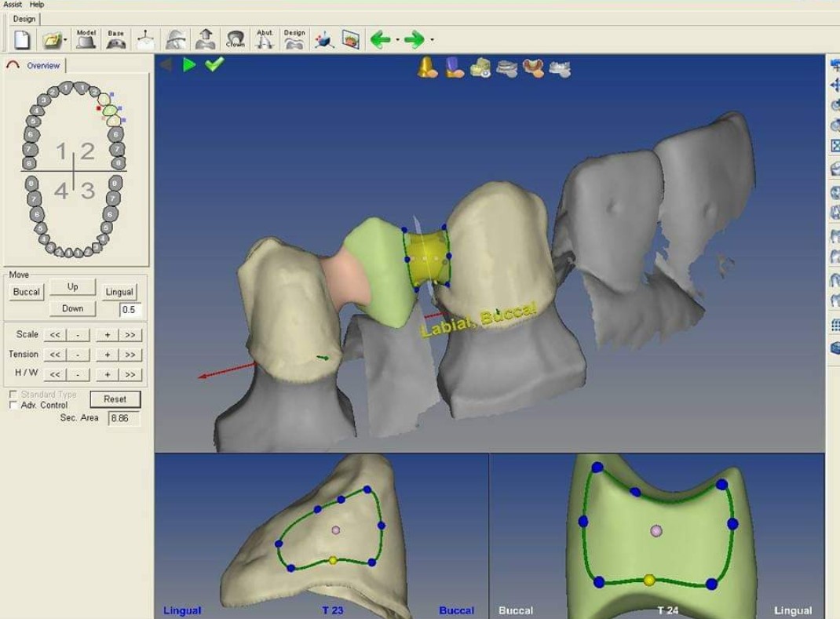
Task: Click the move step value field 0.5
Action: point(130,310)
